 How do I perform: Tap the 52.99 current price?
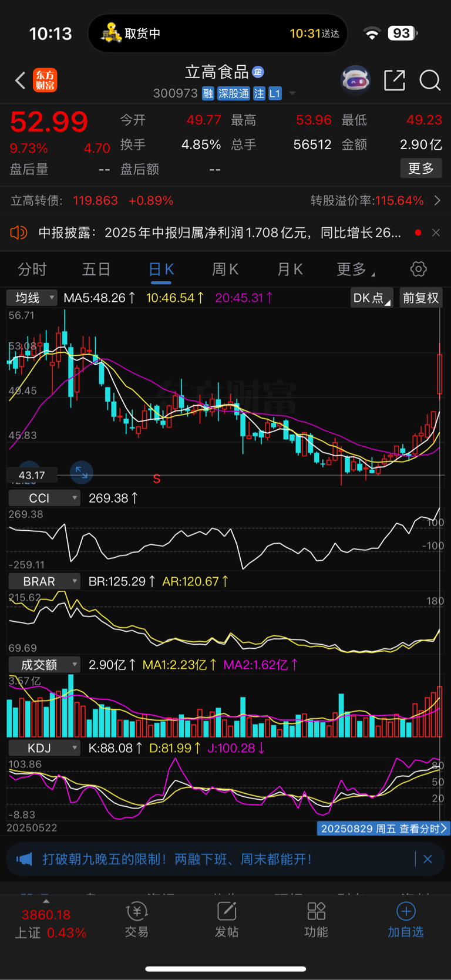49,122
